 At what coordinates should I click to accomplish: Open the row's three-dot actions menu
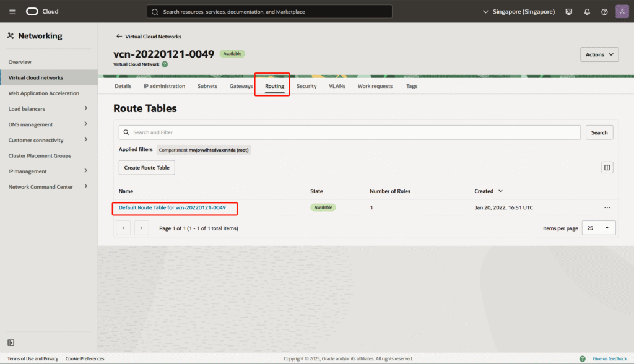(x=607, y=207)
